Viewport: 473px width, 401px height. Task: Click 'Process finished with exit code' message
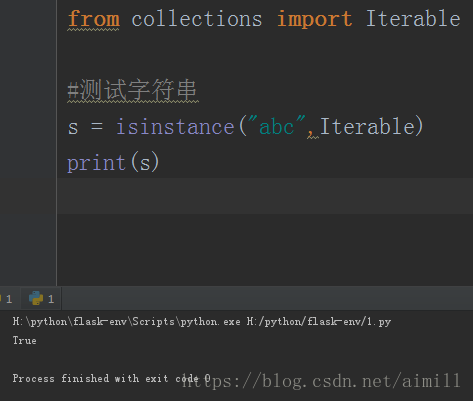(x=105, y=378)
